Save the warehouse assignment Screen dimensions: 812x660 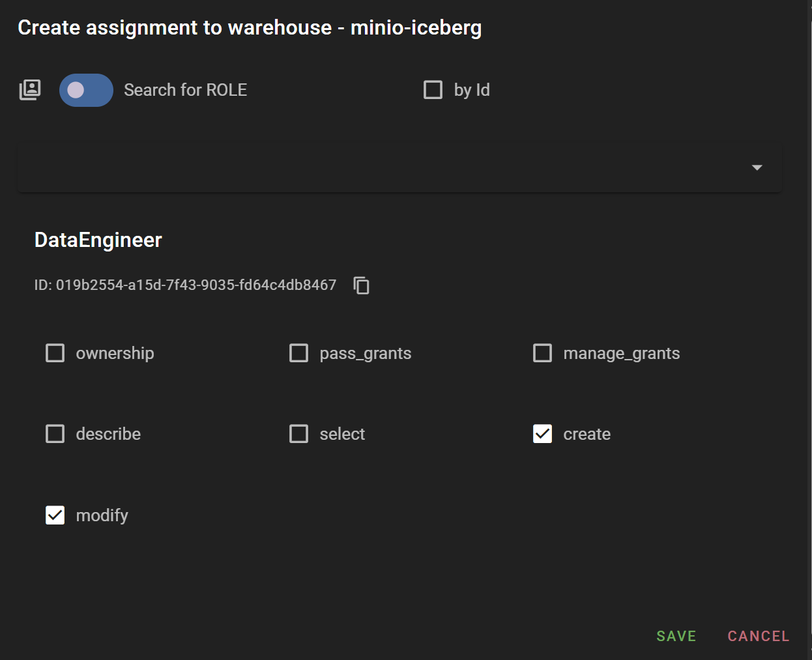[x=676, y=636]
